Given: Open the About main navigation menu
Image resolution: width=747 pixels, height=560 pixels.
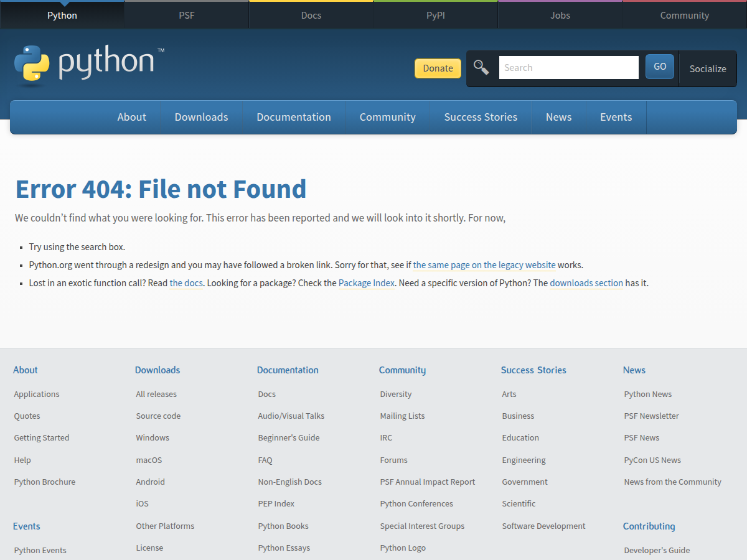Looking at the screenshot, I should pyautogui.click(x=132, y=117).
